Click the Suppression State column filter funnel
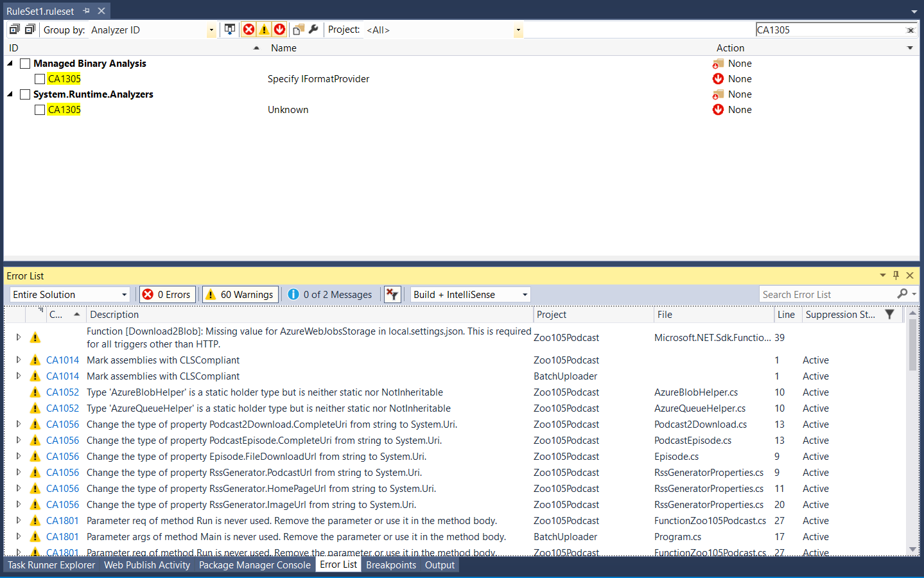 pos(889,314)
